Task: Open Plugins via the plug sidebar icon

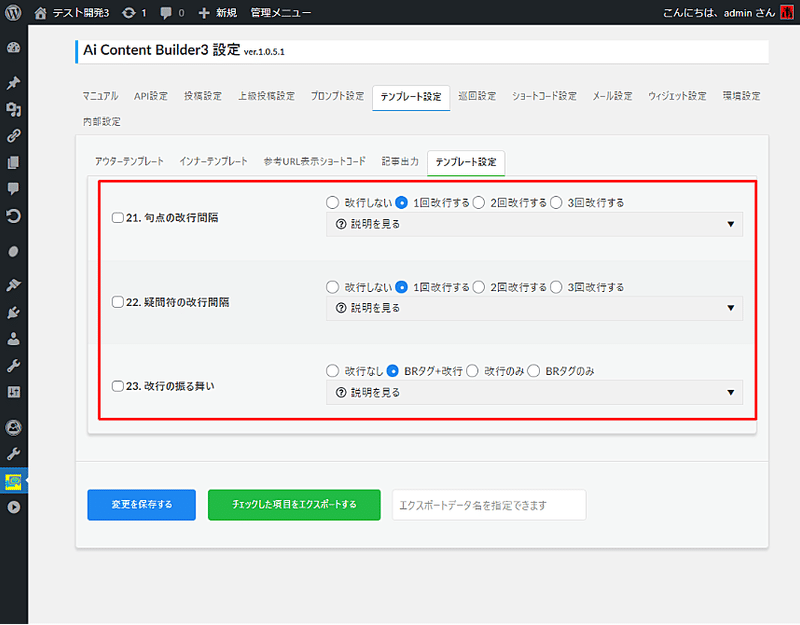Action: click(x=14, y=312)
